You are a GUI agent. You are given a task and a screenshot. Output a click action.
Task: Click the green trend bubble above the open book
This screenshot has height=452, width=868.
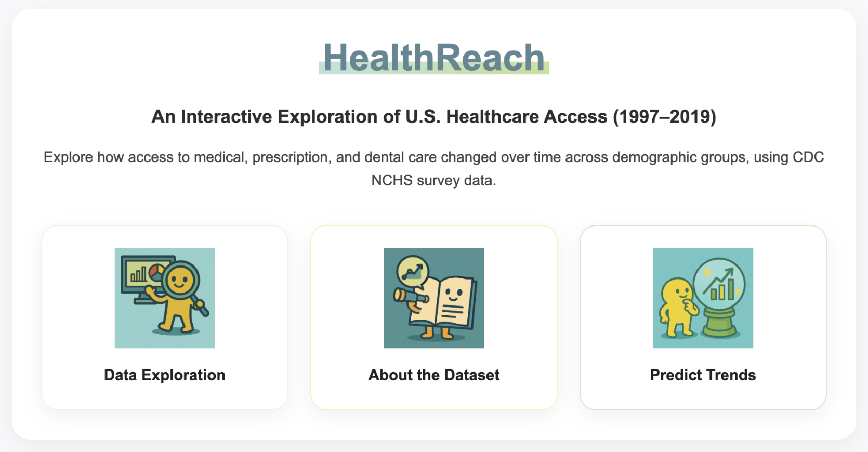click(x=413, y=271)
